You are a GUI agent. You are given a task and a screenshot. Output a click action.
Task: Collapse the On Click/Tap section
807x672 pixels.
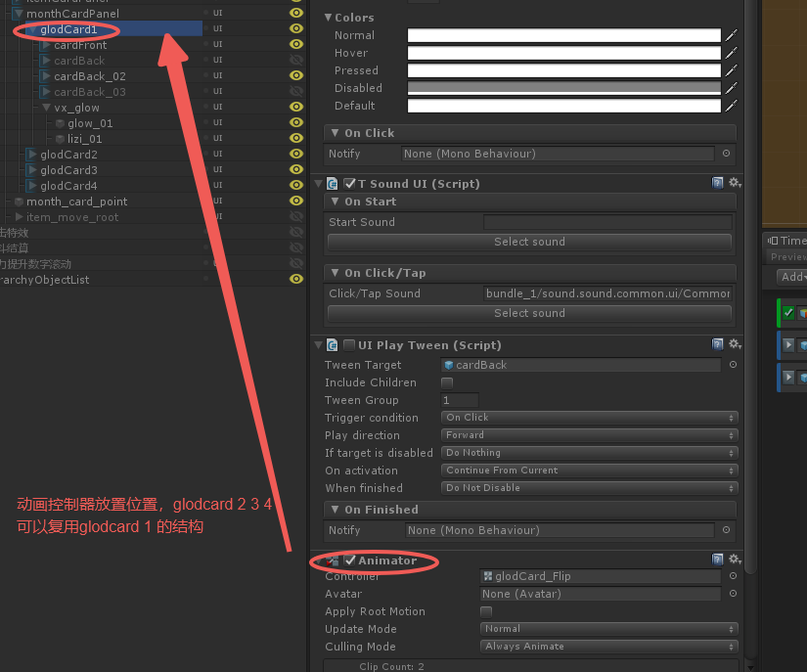pos(336,273)
